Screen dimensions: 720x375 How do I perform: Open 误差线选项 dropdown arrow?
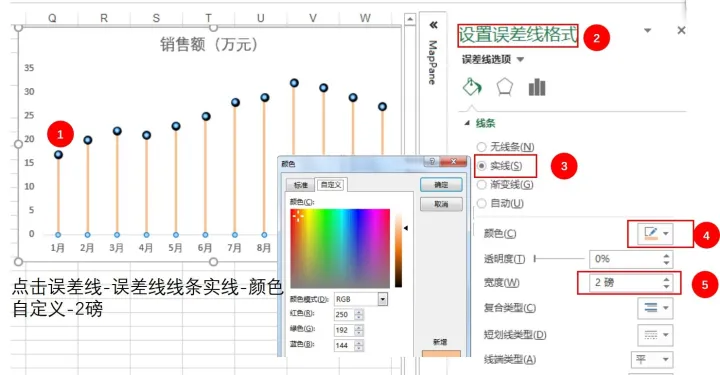click(x=520, y=59)
